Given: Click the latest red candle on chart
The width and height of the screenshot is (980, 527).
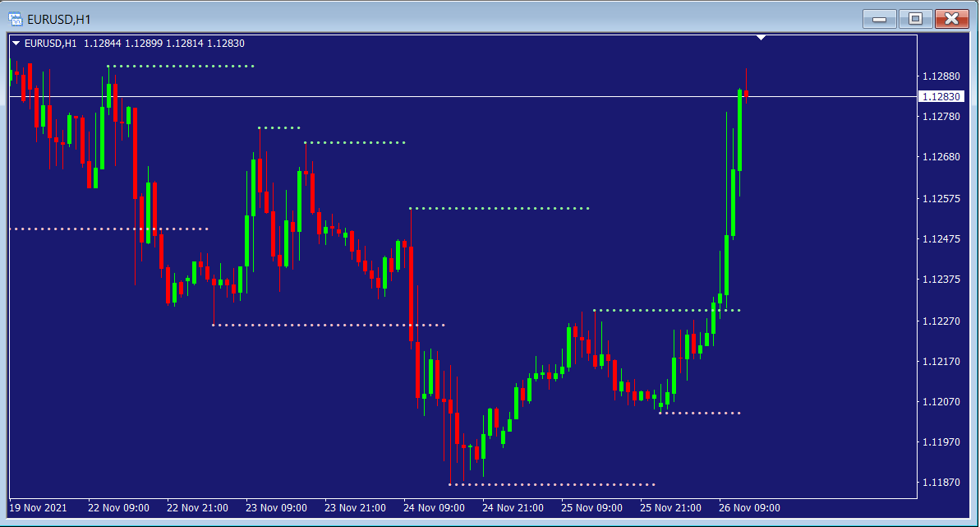Looking at the screenshot, I should tap(746, 94).
